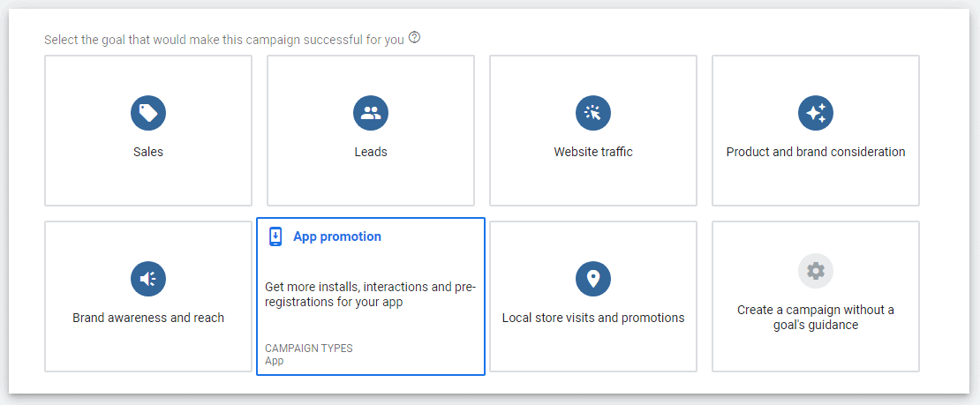This screenshot has width=980, height=405.
Task: Select the Local store visits location pin icon
Action: [593, 279]
